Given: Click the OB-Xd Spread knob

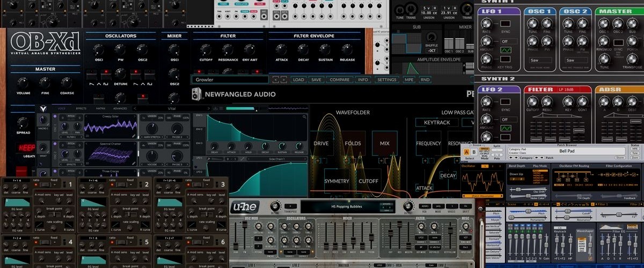Looking at the screenshot, I should point(23,122).
